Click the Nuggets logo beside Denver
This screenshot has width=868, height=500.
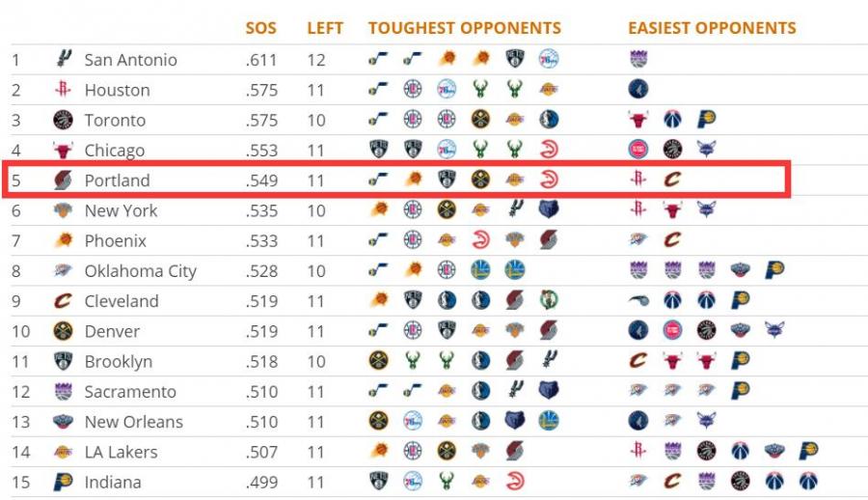[63, 331]
